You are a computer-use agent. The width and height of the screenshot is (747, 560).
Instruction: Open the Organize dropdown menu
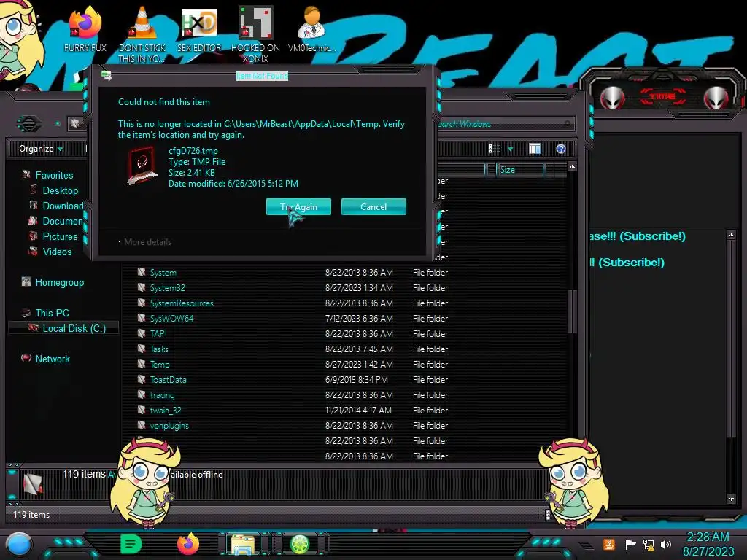41,149
